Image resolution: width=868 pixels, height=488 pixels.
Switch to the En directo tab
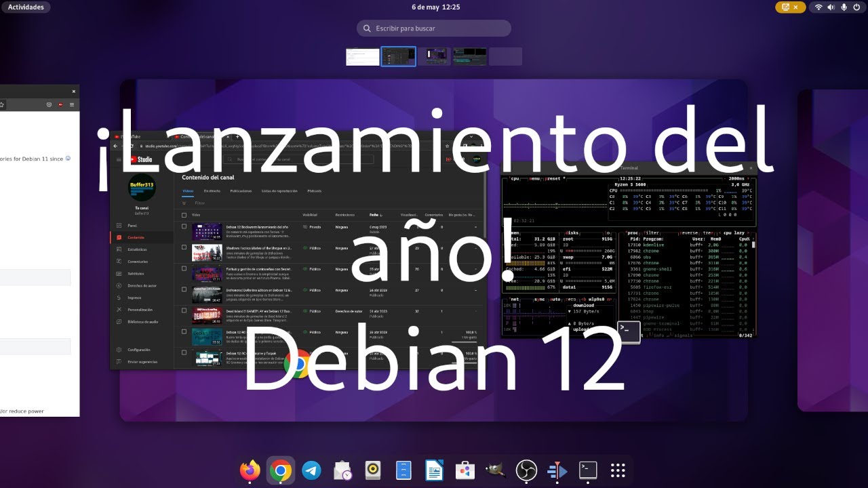coord(212,191)
